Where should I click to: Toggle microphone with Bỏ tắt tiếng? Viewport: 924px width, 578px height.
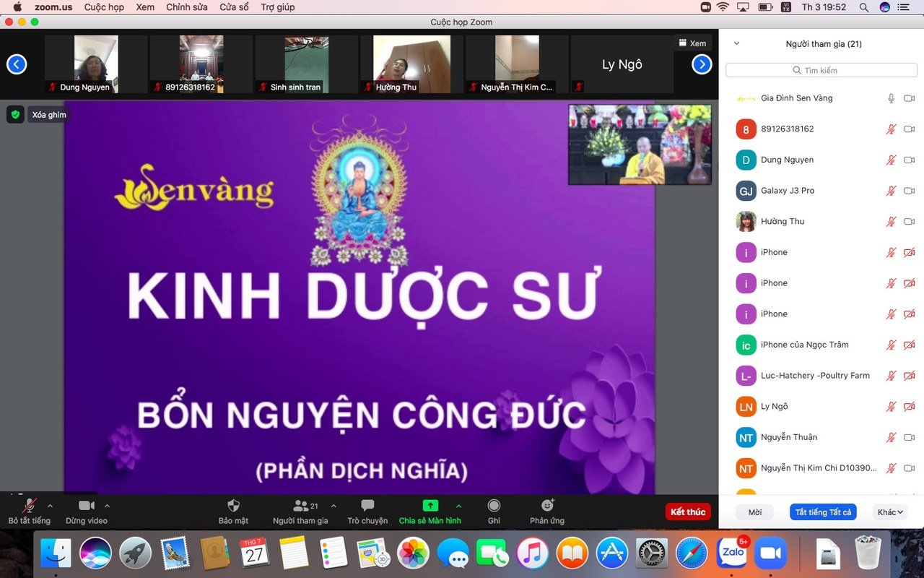point(30,506)
